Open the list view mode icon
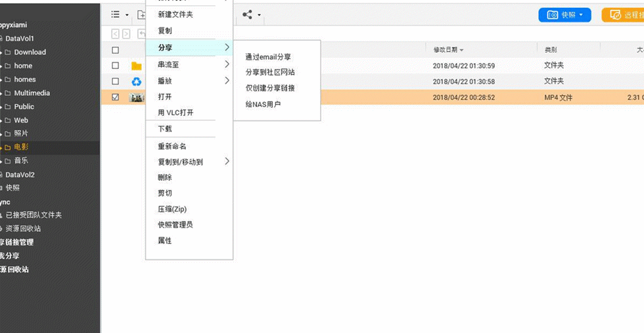This screenshot has height=333, width=644. (116, 14)
